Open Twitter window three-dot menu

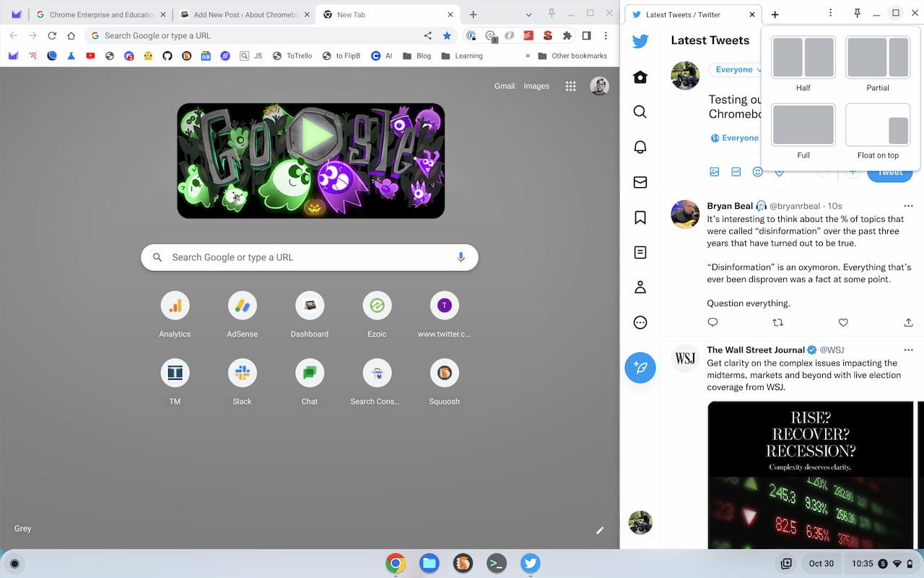(831, 13)
